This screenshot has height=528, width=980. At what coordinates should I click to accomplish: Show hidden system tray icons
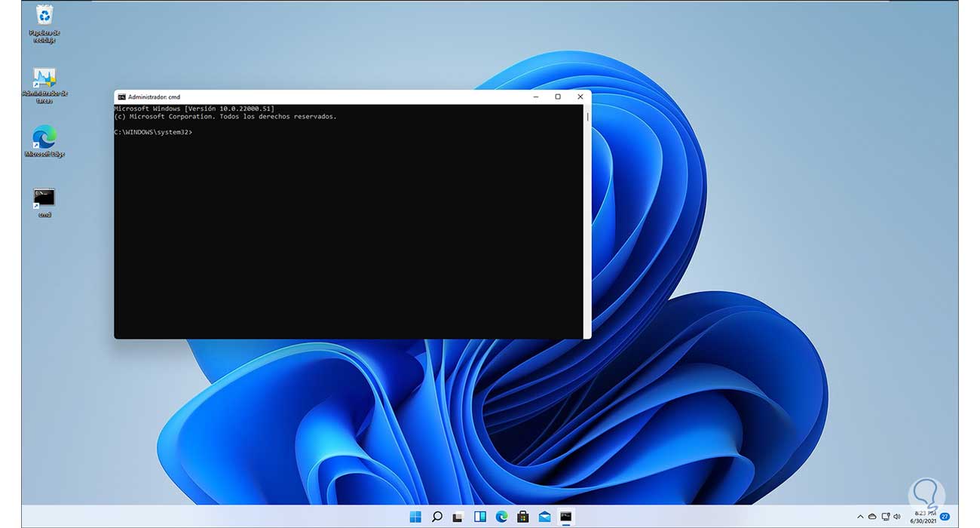pyautogui.click(x=860, y=517)
